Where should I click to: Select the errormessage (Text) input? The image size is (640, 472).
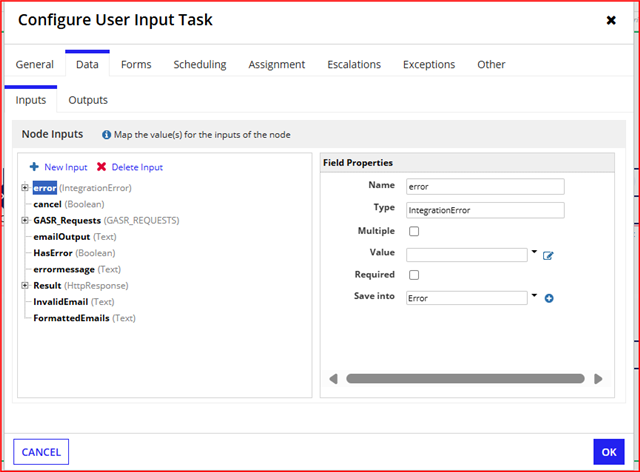tap(77, 269)
